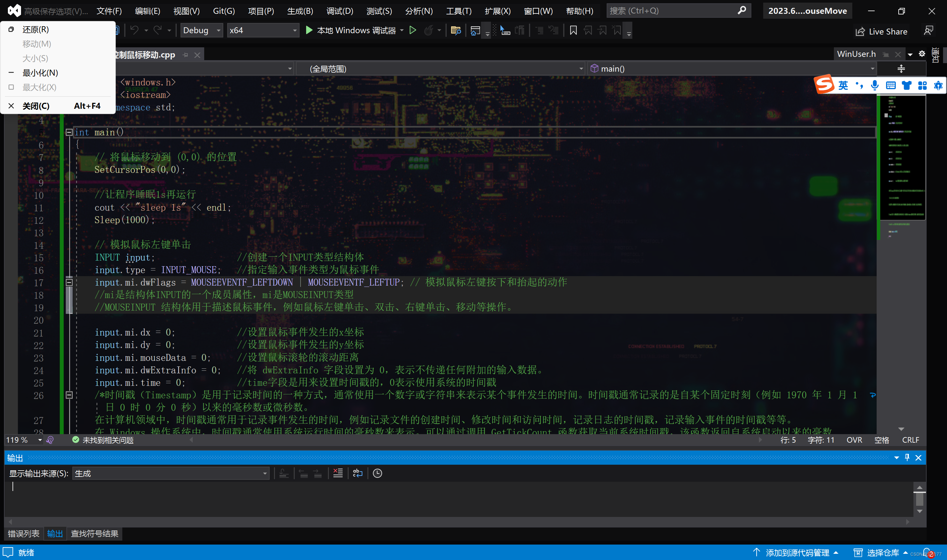Close the output panel
Viewport: 947px width, 560px height.
point(918,458)
